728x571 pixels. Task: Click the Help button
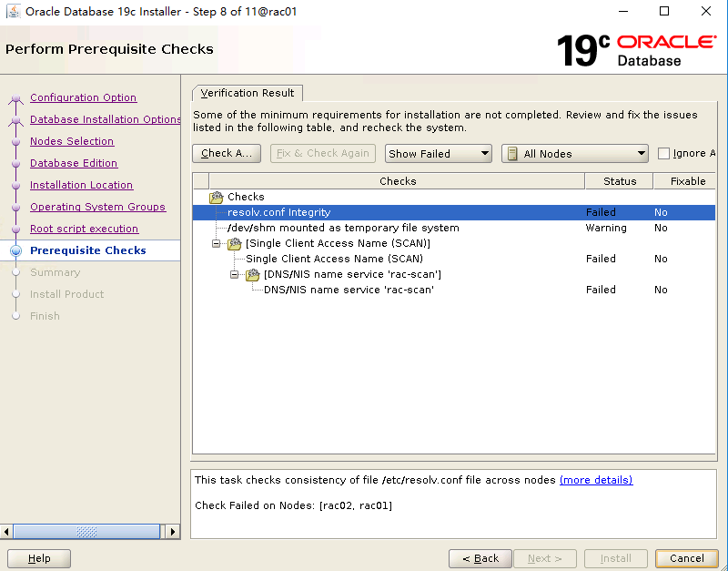[x=39, y=558]
